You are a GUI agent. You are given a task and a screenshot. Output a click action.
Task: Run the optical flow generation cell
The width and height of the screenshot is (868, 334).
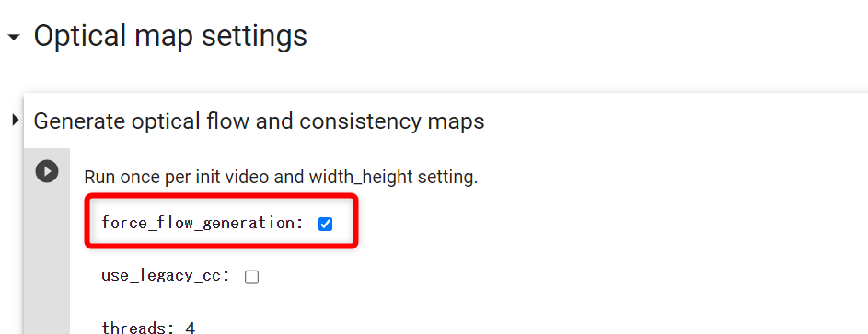(x=47, y=171)
